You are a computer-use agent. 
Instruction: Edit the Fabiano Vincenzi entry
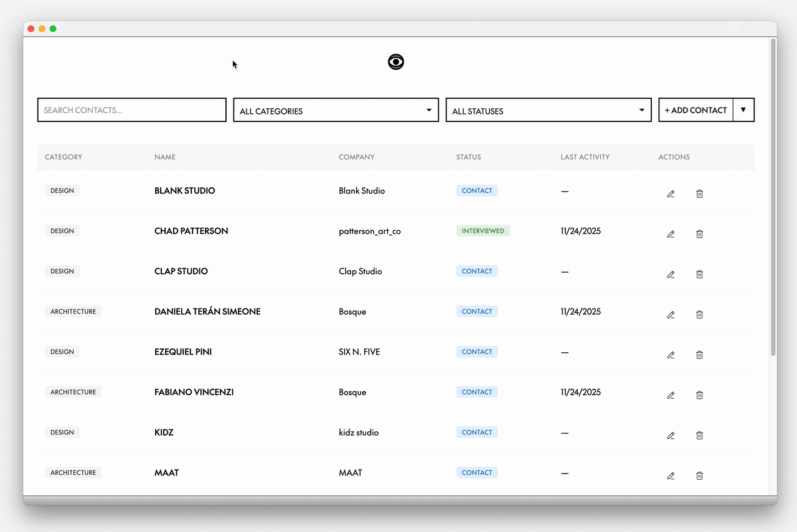click(671, 395)
